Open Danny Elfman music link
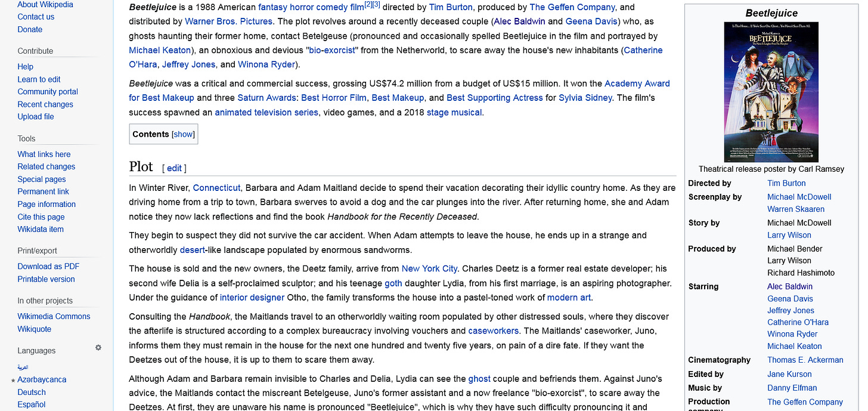Image resolution: width=868 pixels, height=411 pixels. 792,388
